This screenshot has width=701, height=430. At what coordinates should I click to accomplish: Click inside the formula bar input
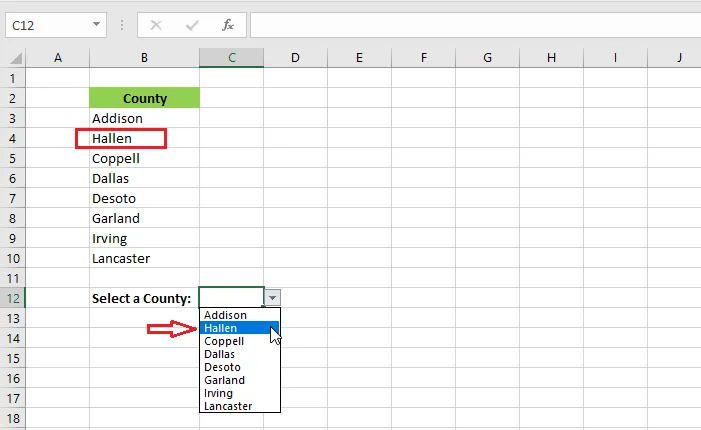[x=475, y=25]
